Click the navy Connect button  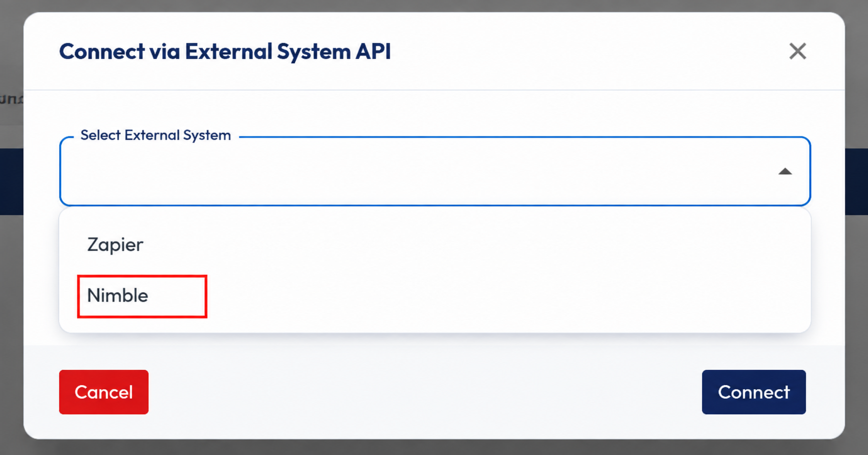(x=753, y=392)
